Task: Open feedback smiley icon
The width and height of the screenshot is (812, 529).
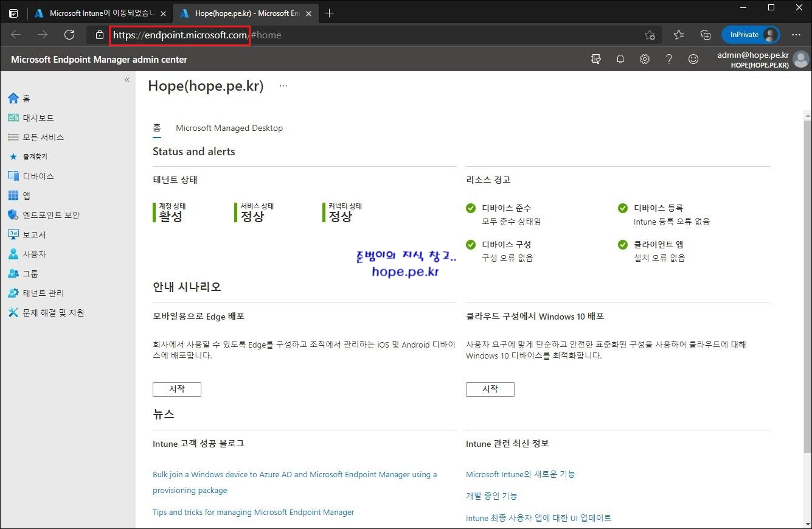Action: [693, 59]
